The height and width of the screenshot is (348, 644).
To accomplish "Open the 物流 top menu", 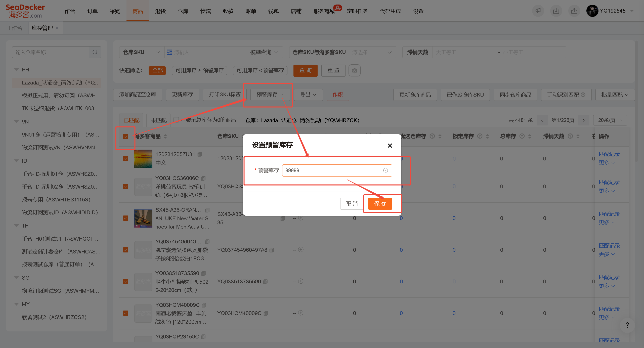I will (205, 11).
